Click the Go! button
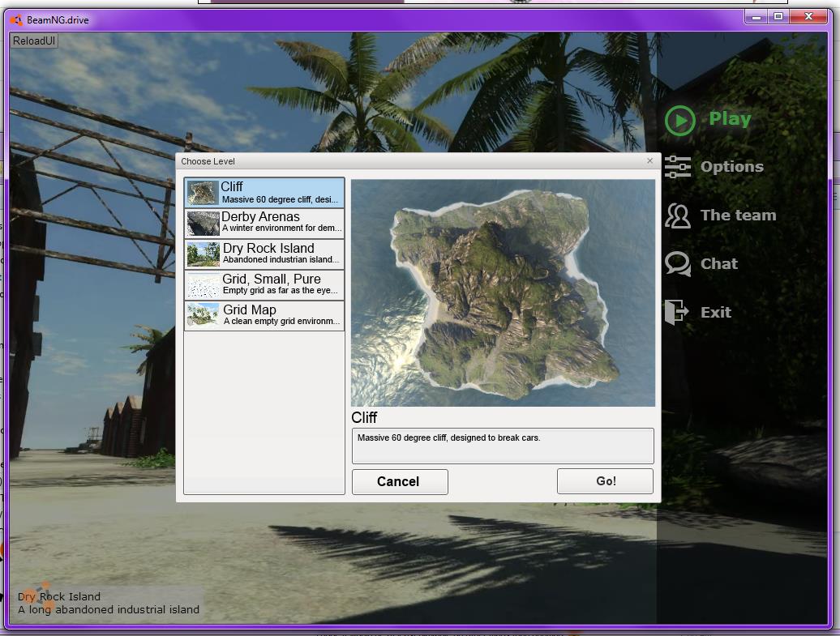Image resolution: width=840 pixels, height=636 pixels. coord(606,481)
